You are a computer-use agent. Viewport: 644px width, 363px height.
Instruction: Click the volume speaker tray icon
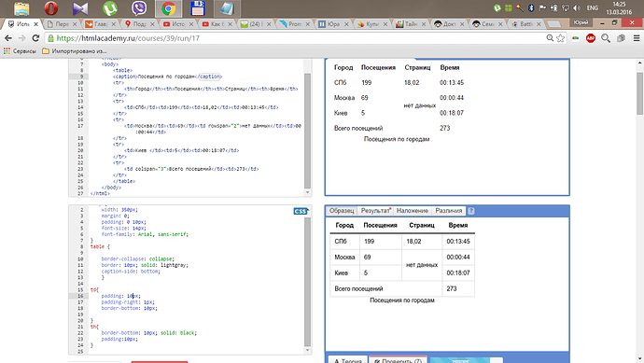click(577, 7)
